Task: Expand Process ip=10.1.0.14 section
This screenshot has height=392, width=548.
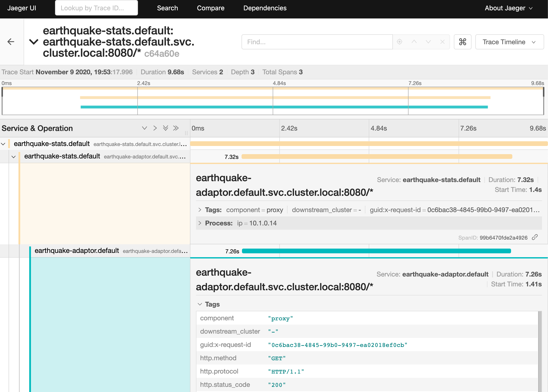Action: pos(369,223)
